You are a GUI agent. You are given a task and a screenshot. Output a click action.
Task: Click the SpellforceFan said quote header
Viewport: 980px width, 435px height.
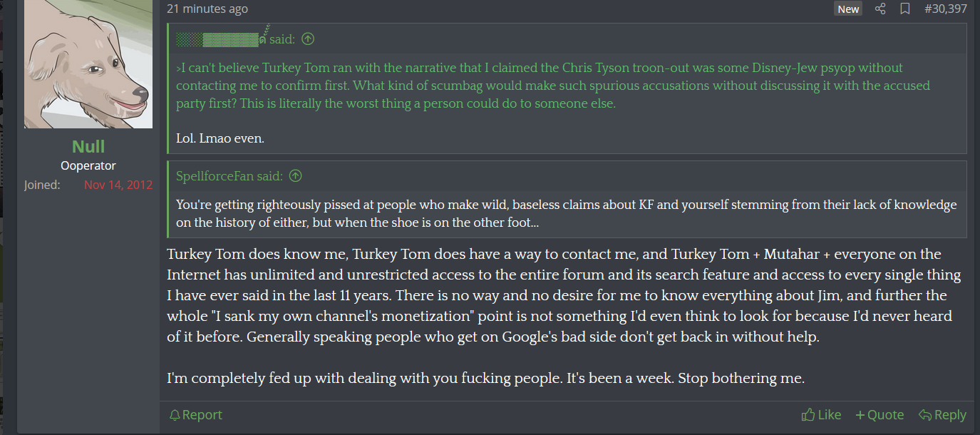coord(231,175)
